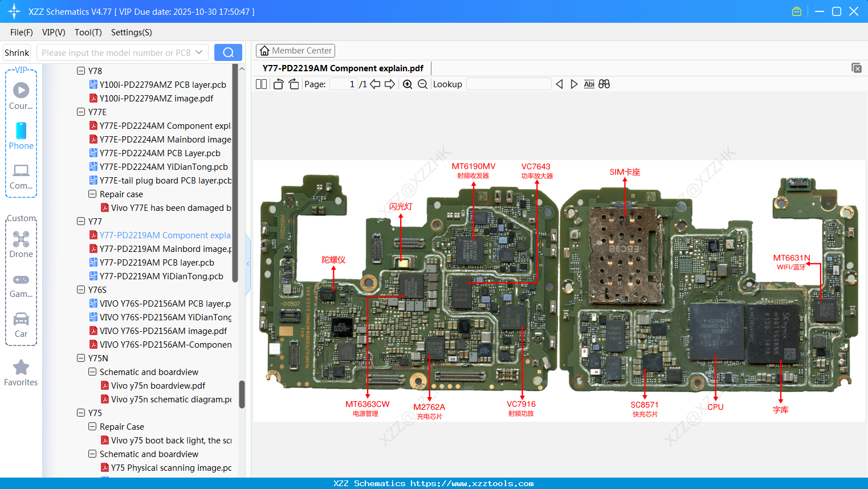Image resolution: width=868 pixels, height=489 pixels.
Task: Collapse the Y76S tree section
Action: click(x=81, y=290)
